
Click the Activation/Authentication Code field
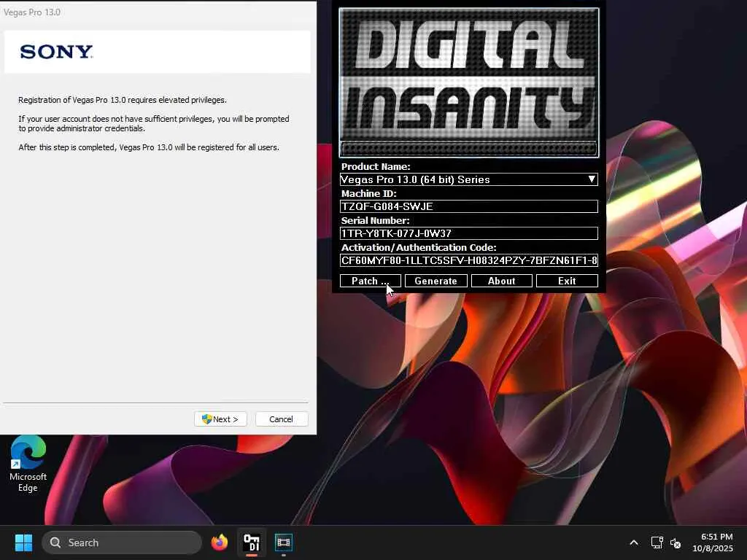click(469, 260)
